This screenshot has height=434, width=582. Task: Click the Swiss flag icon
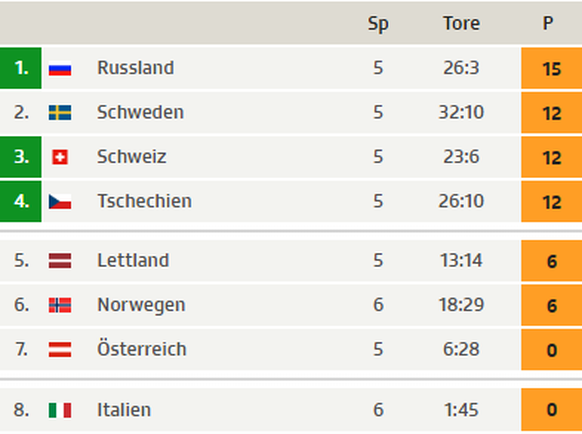(60, 157)
